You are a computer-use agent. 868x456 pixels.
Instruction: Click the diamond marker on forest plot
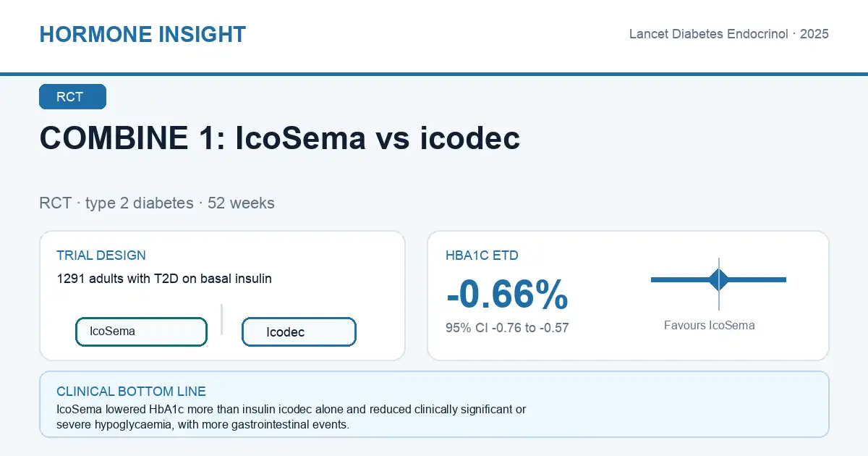tap(719, 279)
